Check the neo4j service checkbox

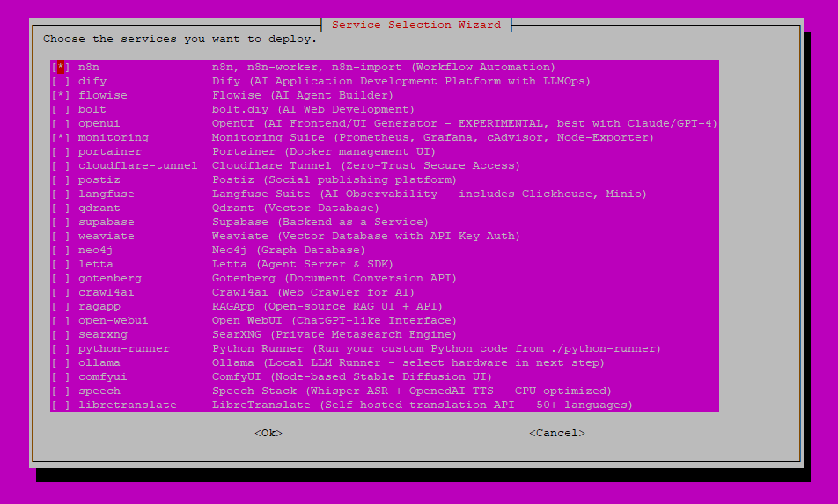61,250
